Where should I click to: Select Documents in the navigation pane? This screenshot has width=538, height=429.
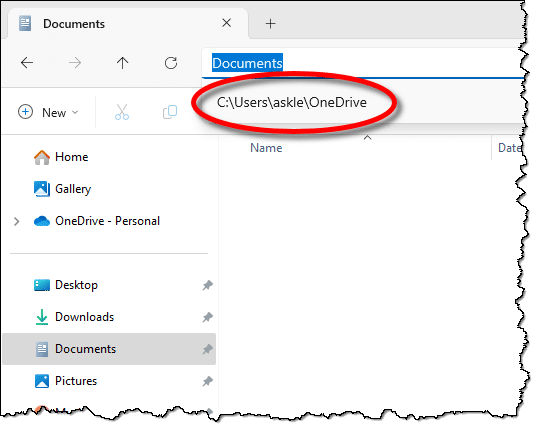[x=109, y=349]
